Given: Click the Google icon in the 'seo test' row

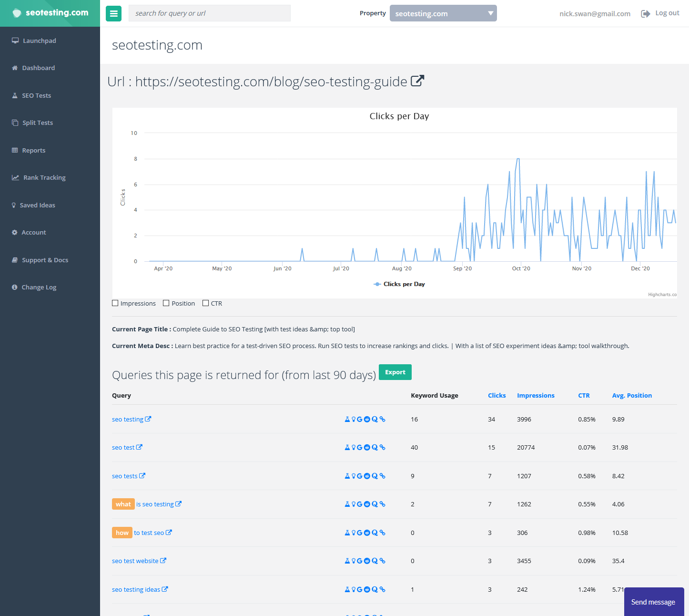Looking at the screenshot, I should tap(360, 448).
